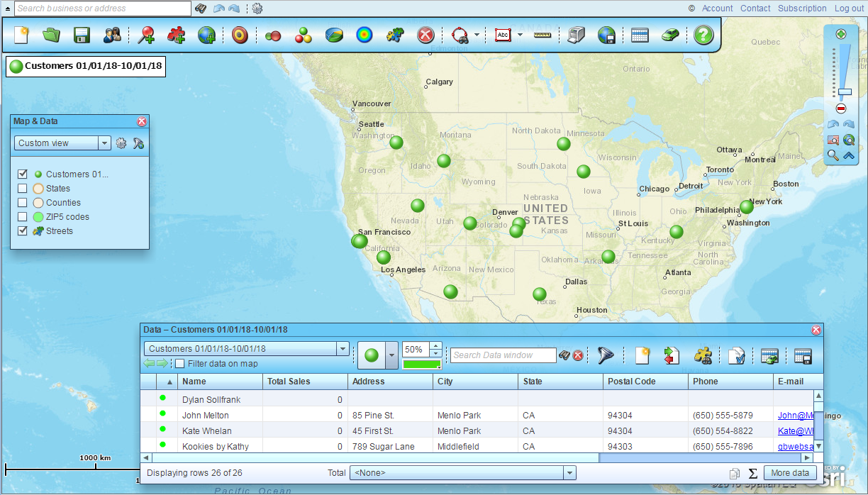Click the Save map floppy disk icon
The image size is (868, 495).
(82, 35)
